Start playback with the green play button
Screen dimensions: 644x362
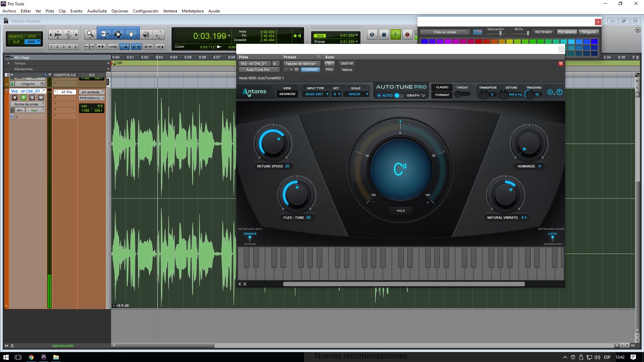coord(395,34)
